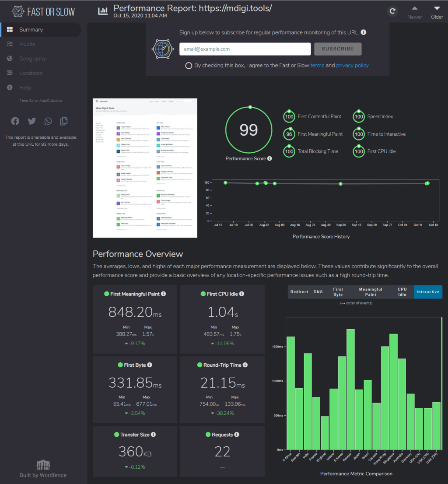
Task: Click info icon beside Round-Trip Time
Action: coord(245,365)
